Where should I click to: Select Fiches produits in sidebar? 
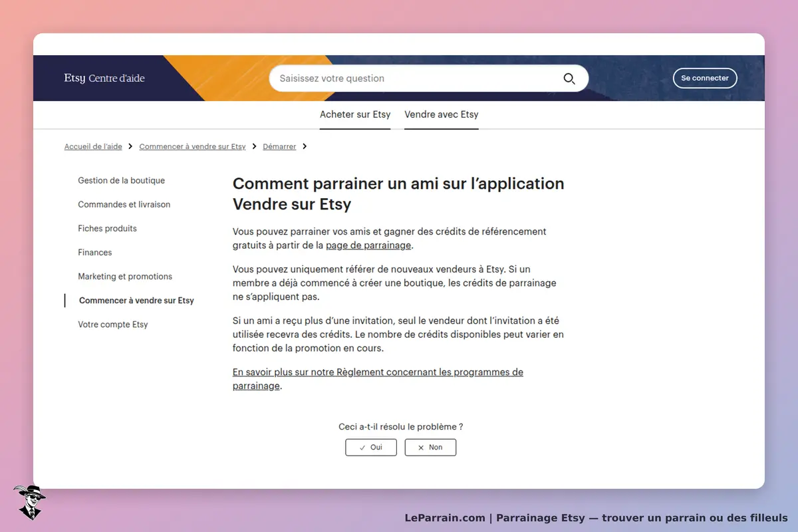pyautogui.click(x=107, y=228)
